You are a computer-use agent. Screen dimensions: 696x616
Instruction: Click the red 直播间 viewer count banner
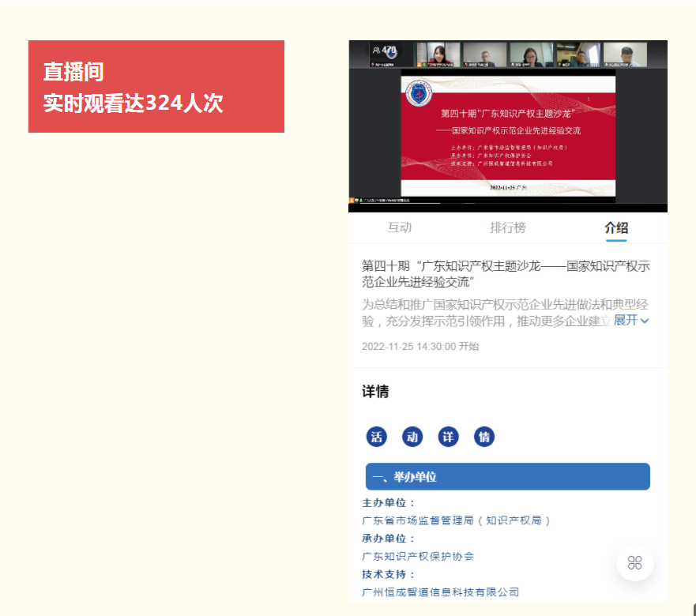(156, 87)
